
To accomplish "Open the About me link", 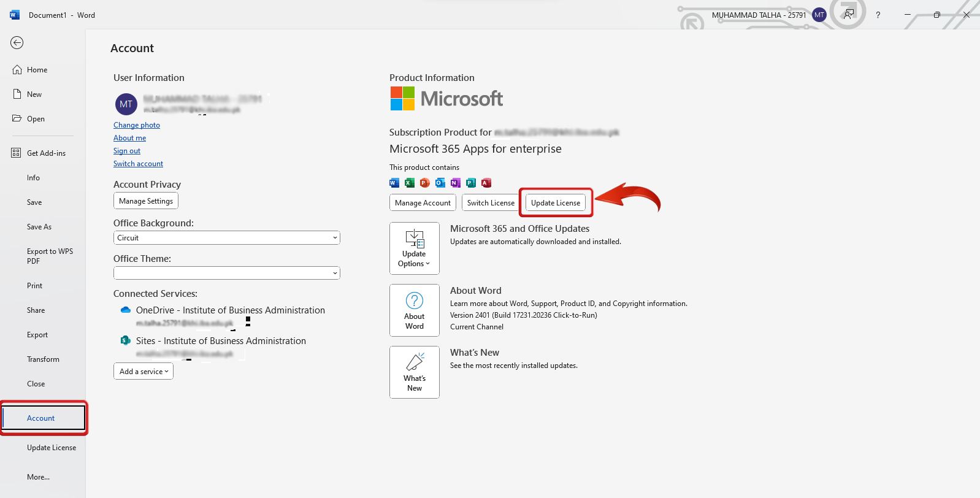I will tap(129, 138).
